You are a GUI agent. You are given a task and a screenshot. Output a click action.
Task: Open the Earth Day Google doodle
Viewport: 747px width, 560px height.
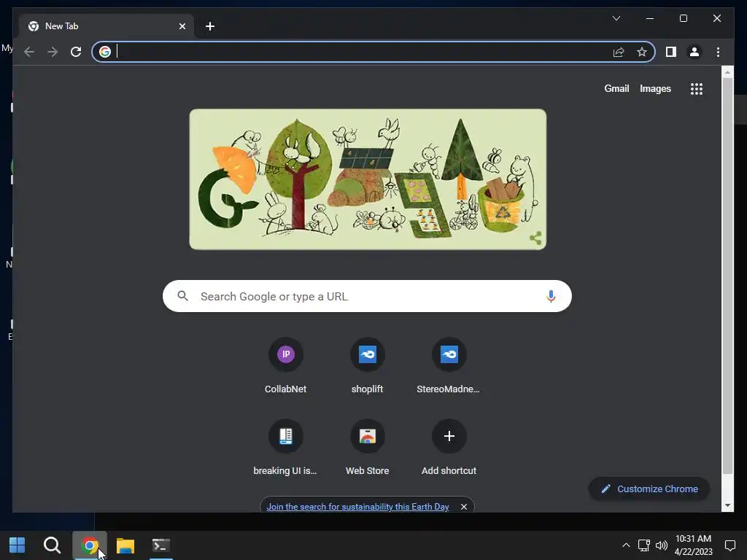(368, 179)
